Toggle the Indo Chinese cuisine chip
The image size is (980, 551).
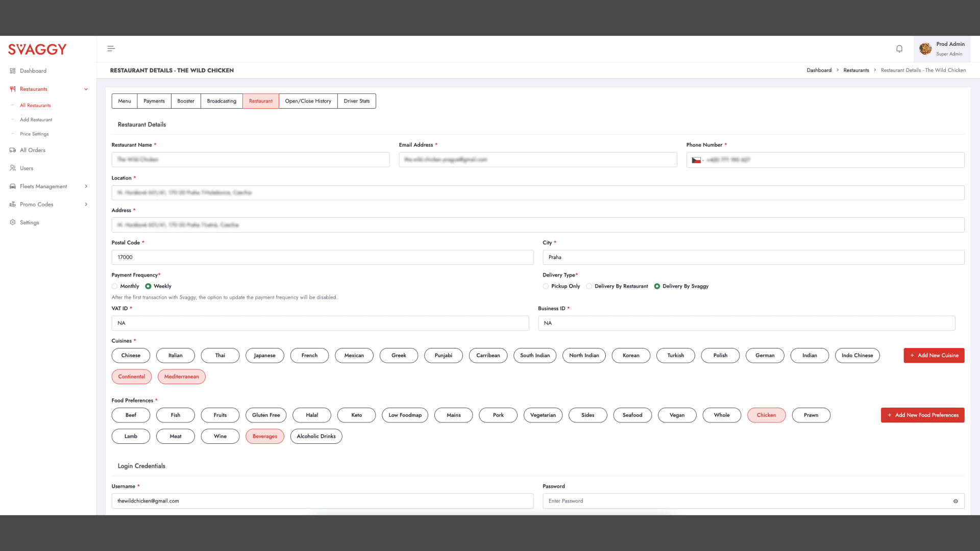pyautogui.click(x=857, y=356)
